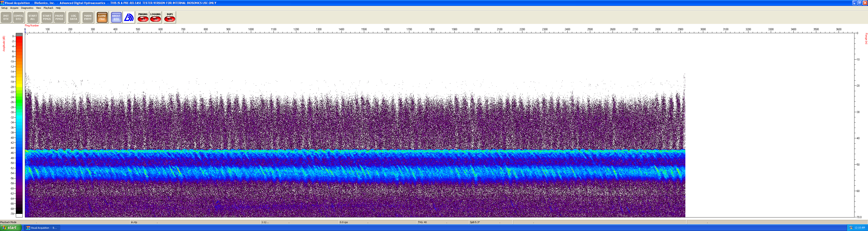Viewport: 868px width, 231px height.
Task: Open the ABOUT DTX dialog
Action: click(116, 18)
